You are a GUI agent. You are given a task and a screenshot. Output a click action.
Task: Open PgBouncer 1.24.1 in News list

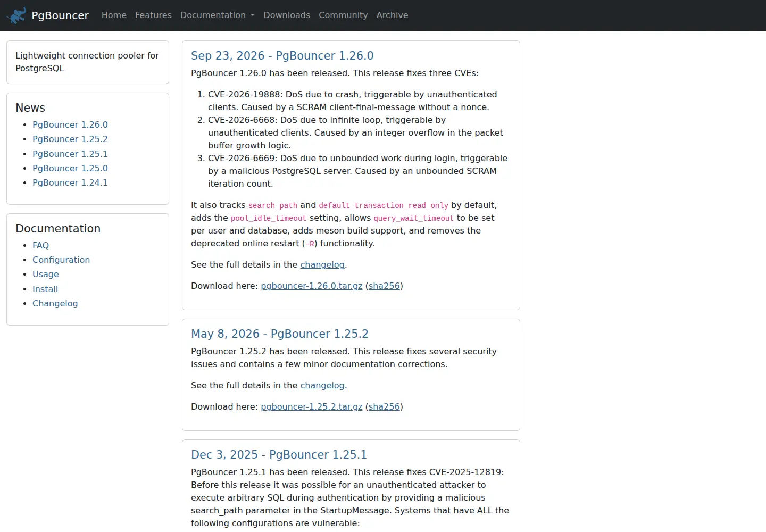click(70, 182)
